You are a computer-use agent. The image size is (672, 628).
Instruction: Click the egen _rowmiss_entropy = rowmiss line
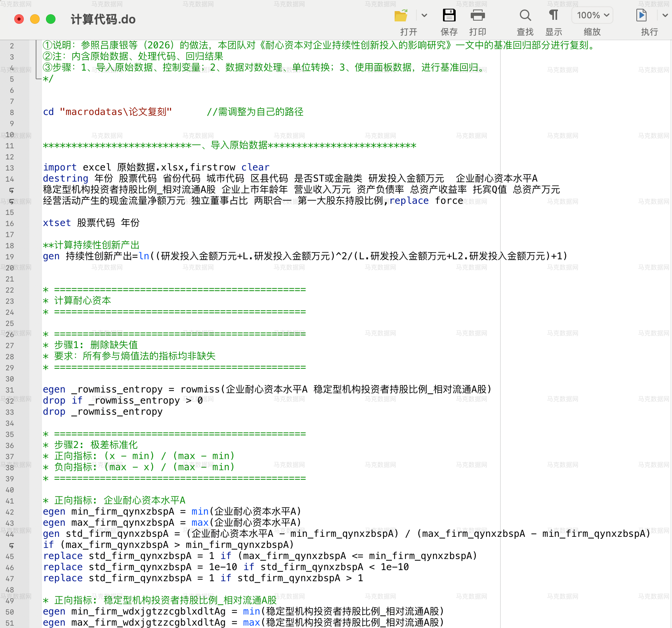pos(267,389)
